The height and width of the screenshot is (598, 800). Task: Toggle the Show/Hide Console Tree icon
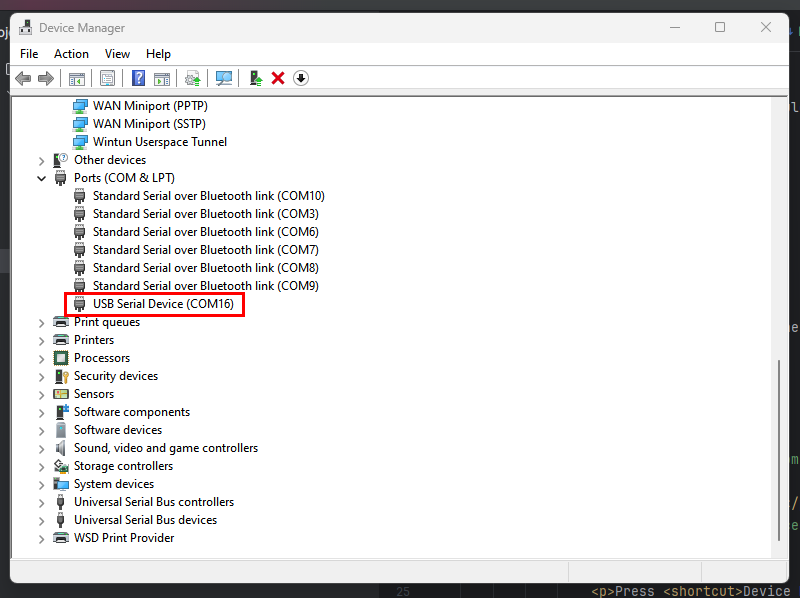click(77, 77)
